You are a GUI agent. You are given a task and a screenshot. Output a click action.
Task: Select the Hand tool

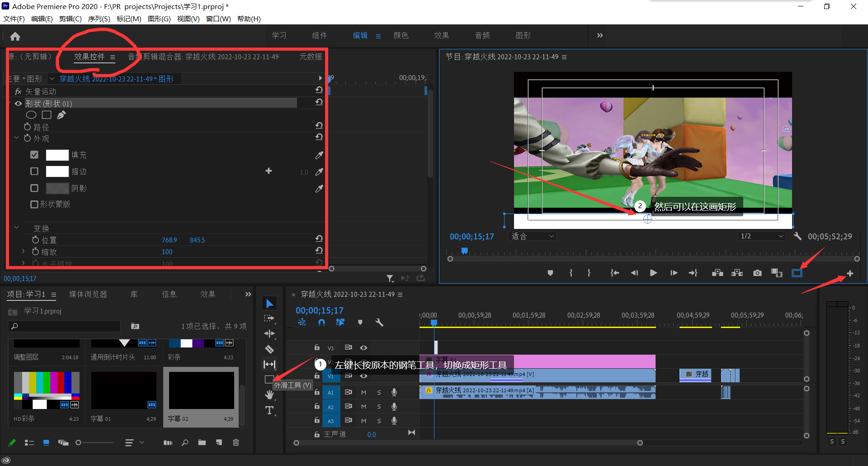[269, 395]
